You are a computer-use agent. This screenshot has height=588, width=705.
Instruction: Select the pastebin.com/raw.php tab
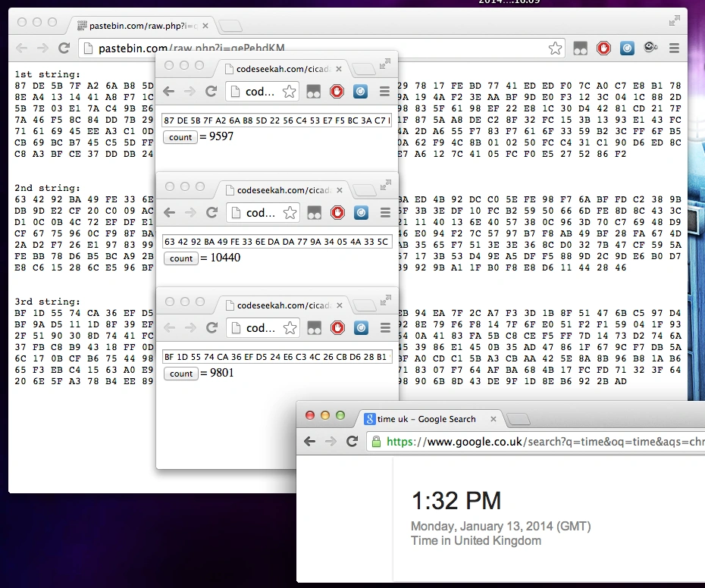click(142, 26)
